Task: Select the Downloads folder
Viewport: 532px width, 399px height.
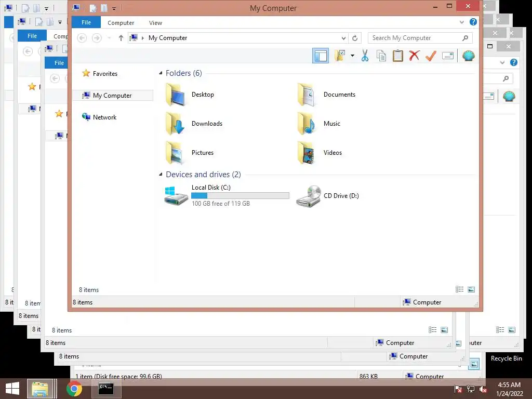Action: [194, 124]
